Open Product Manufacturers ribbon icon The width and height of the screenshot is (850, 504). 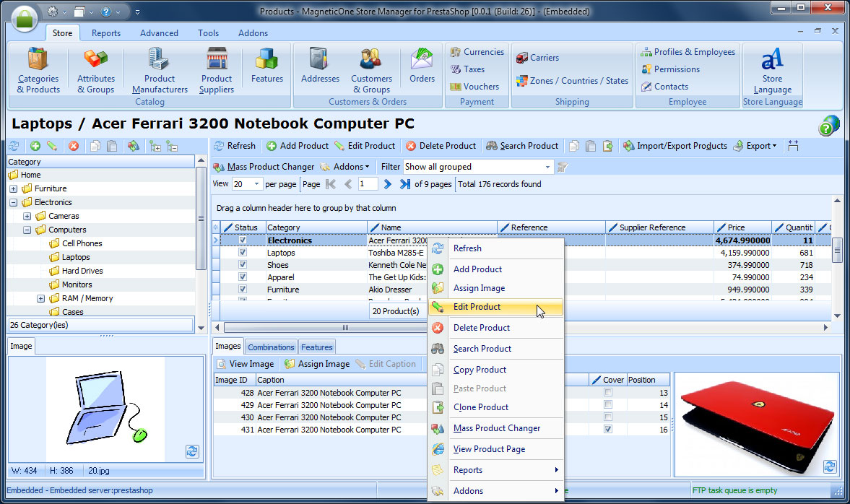(x=160, y=71)
